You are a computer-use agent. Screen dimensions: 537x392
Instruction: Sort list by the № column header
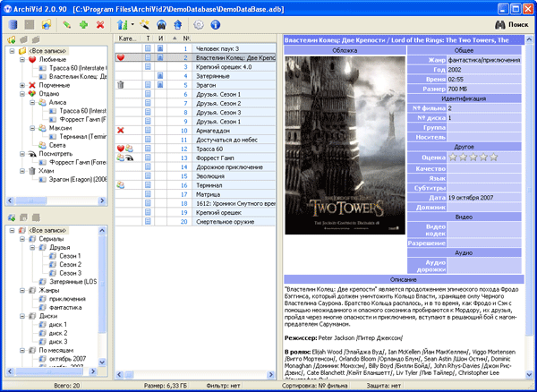point(185,39)
